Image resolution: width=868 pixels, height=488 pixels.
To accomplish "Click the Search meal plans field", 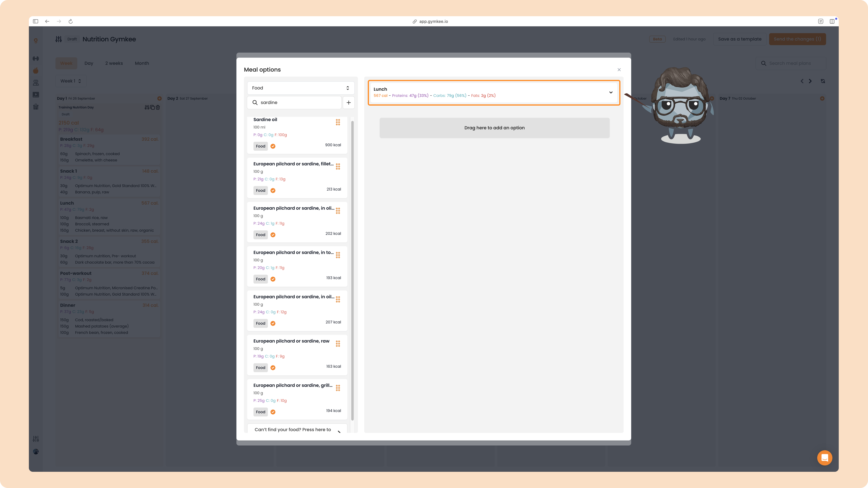I will [x=790, y=63].
